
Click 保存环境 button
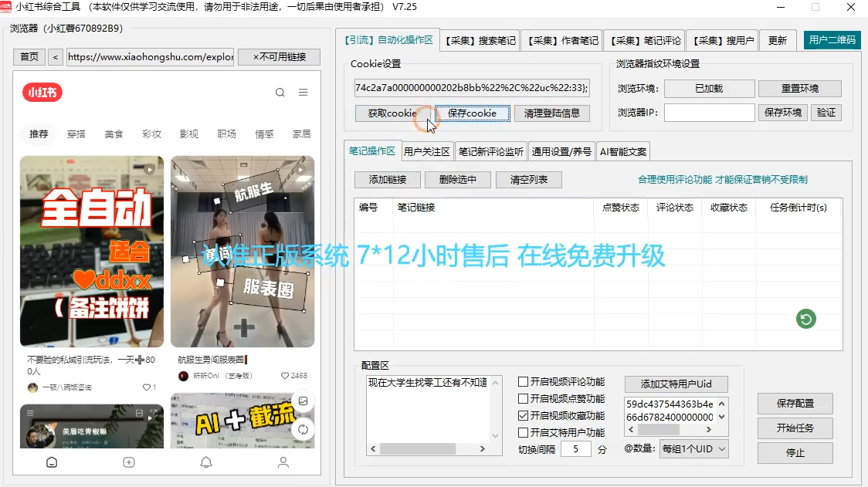tap(783, 113)
